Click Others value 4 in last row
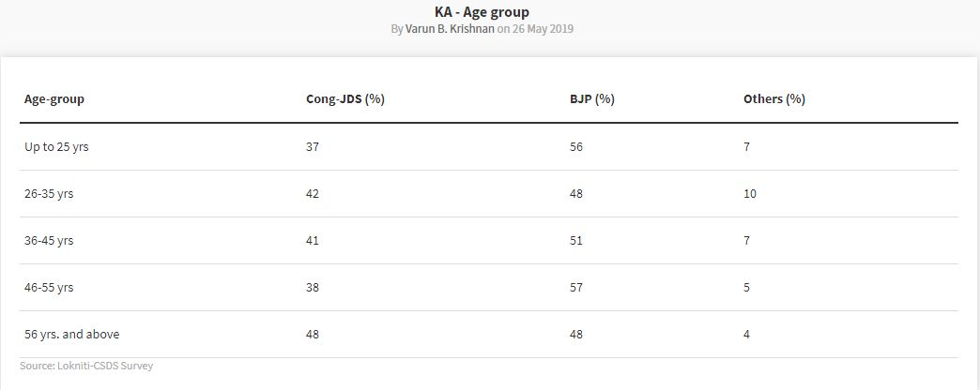 click(747, 335)
